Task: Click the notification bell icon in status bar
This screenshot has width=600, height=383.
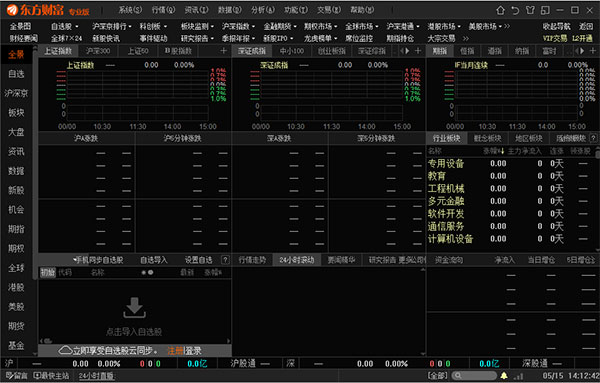Action: pyautogui.click(x=504, y=375)
